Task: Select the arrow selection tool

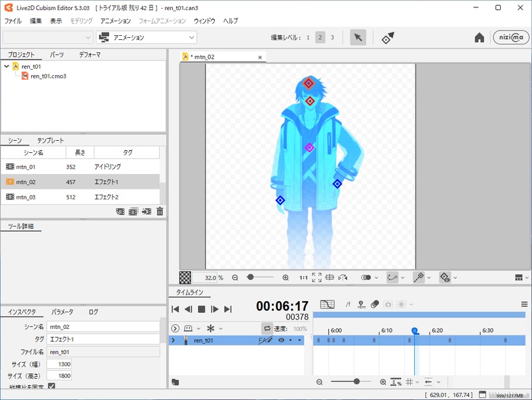Action: click(x=358, y=37)
